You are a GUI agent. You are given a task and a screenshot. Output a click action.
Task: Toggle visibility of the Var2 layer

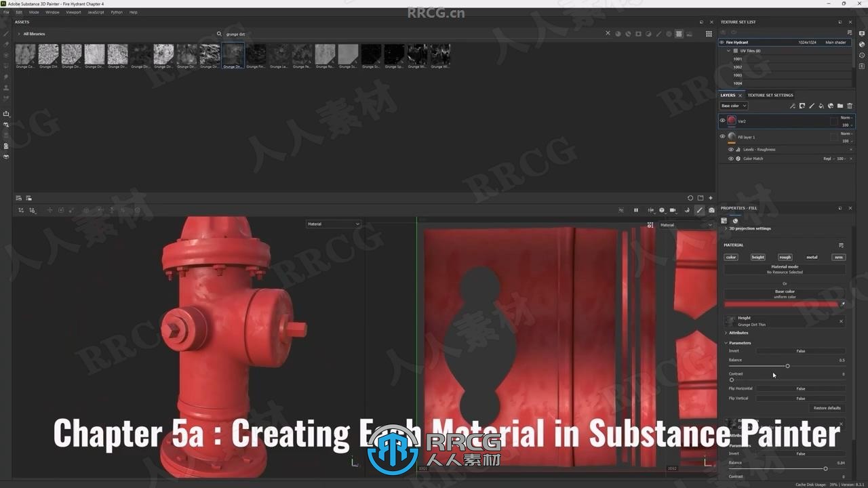[722, 121]
